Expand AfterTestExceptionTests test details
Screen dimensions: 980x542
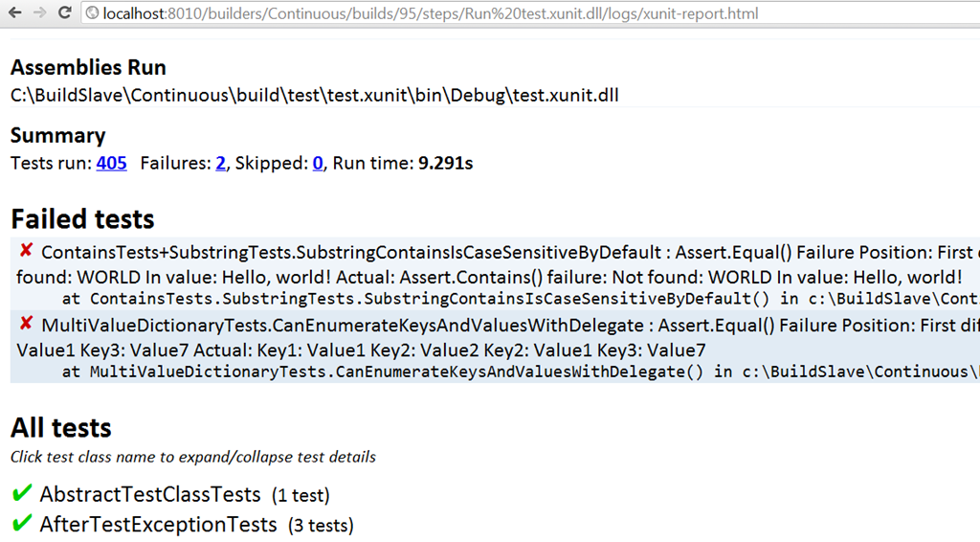(158, 525)
